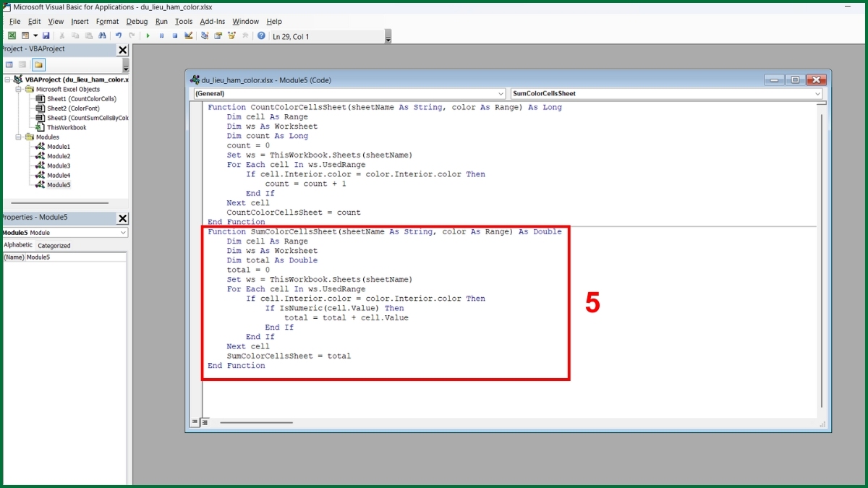Image resolution: width=868 pixels, height=488 pixels.
Task: Toggle Design Mode in the toolbar
Action: coord(188,35)
